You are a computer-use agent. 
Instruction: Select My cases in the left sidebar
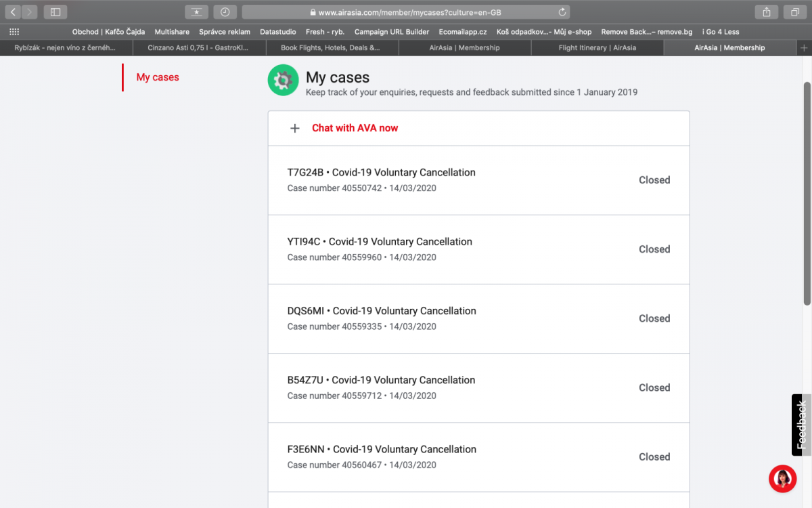[x=158, y=77]
